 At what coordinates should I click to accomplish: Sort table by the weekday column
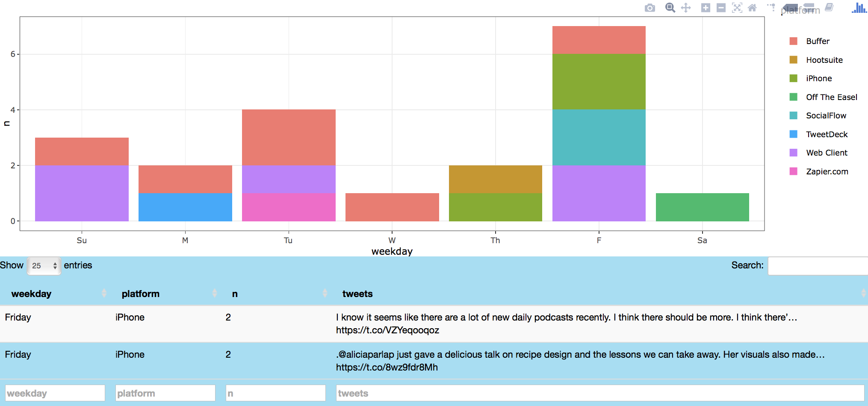pos(55,294)
